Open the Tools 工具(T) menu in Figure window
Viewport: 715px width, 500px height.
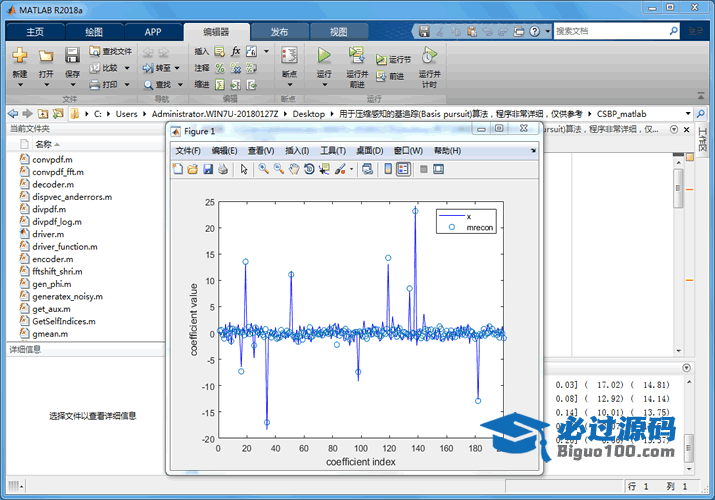coord(332,150)
